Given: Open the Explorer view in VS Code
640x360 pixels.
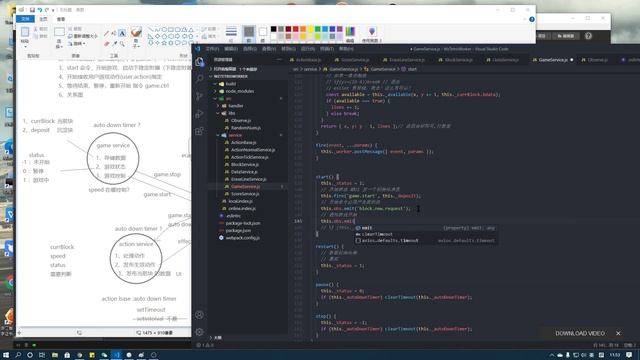Looking at the screenshot, I should (200, 62).
